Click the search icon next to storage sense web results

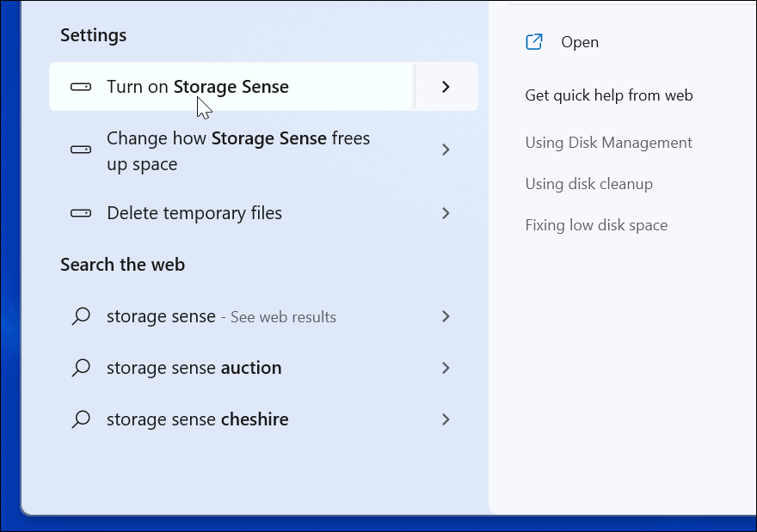(81, 316)
